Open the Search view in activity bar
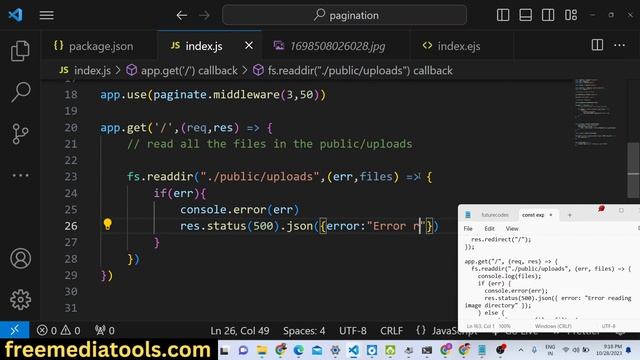640x360 pixels. pos(20,92)
